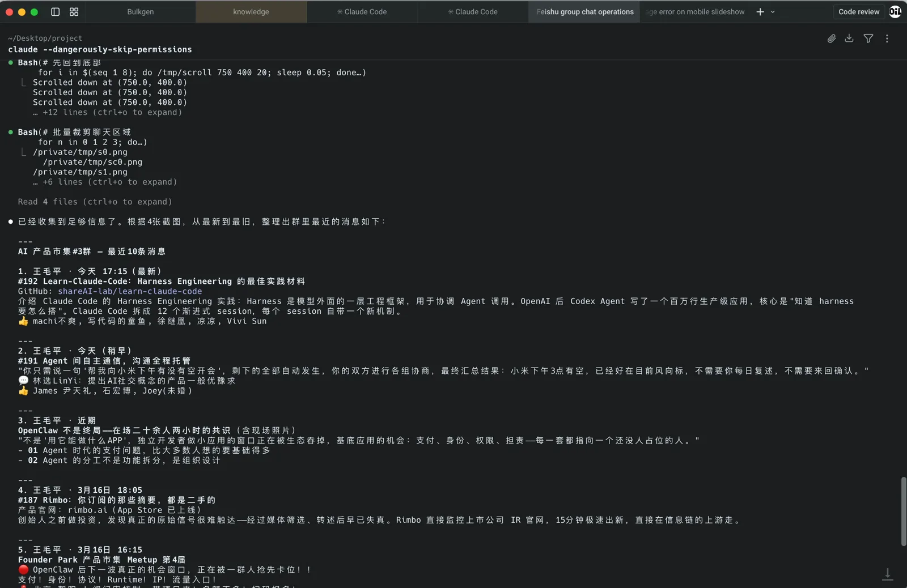Click the '林选LinYi' comment line
This screenshot has width=907, height=588.
pos(126,381)
